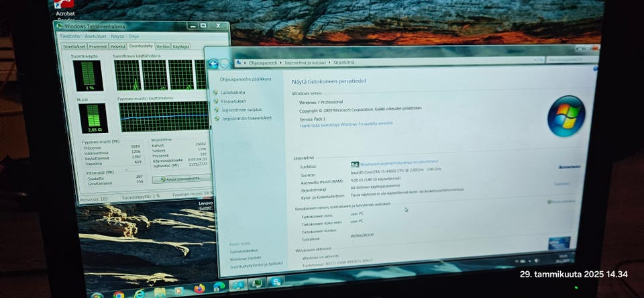The width and height of the screenshot is (644, 298).
Task: Click WORKGROUP value text
Action: coord(362,236)
